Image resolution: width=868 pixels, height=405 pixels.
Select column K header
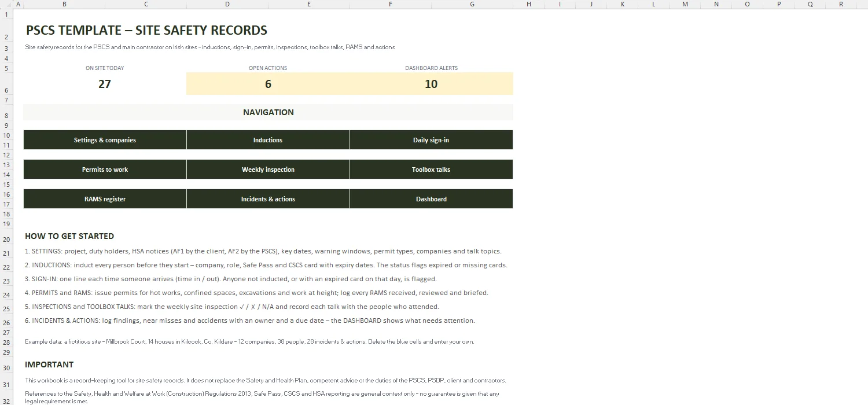[x=623, y=4]
